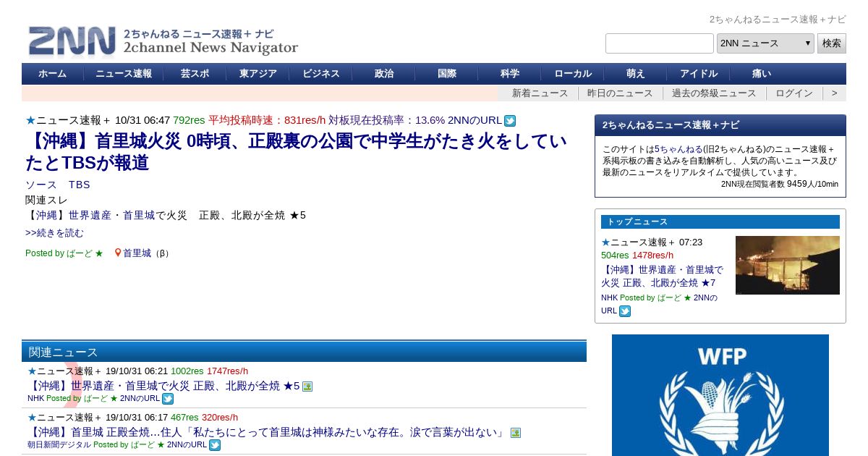Click 792res count in the headline info line
868x456 pixels.
pyautogui.click(x=189, y=120)
